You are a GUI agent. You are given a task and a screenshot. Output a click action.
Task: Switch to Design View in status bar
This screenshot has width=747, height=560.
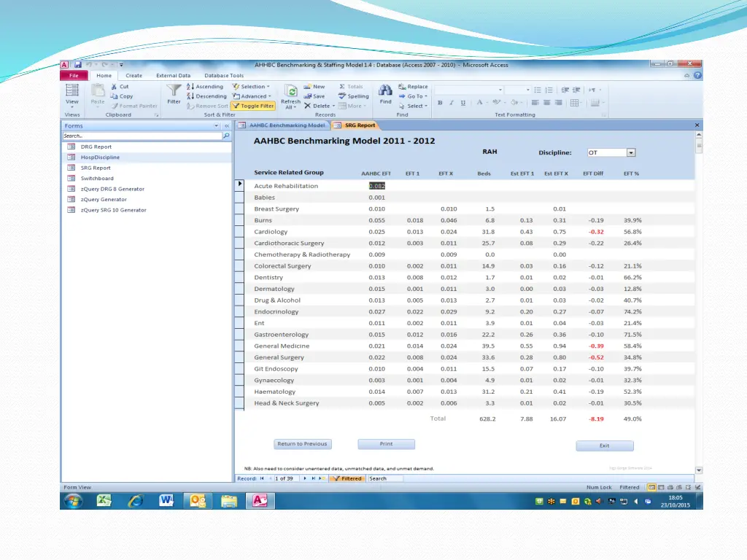(697, 487)
